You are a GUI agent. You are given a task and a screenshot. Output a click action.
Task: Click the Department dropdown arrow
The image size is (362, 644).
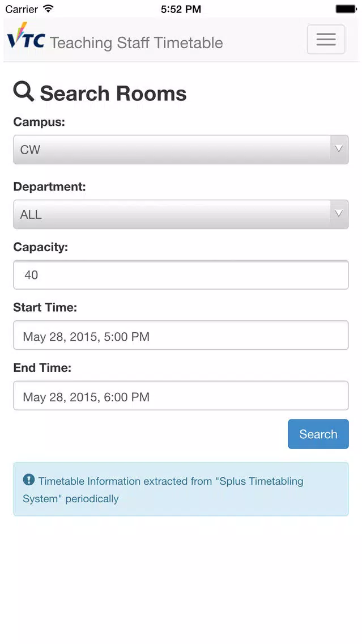[x=339, y=214]
